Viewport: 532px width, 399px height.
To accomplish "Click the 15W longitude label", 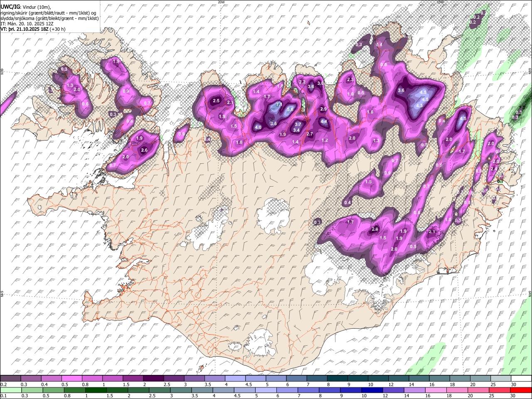I will 440,2.
